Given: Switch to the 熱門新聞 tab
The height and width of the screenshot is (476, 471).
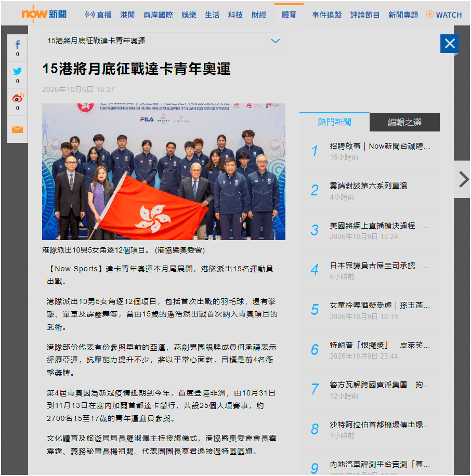Looking at the screenshot, I should point(334,122).
